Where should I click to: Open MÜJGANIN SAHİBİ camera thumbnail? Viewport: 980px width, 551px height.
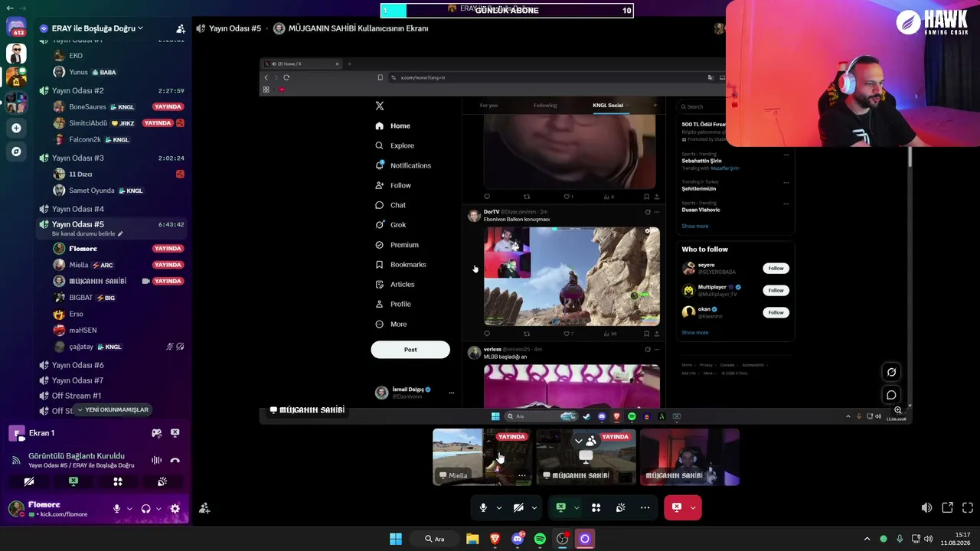point(690,457)
